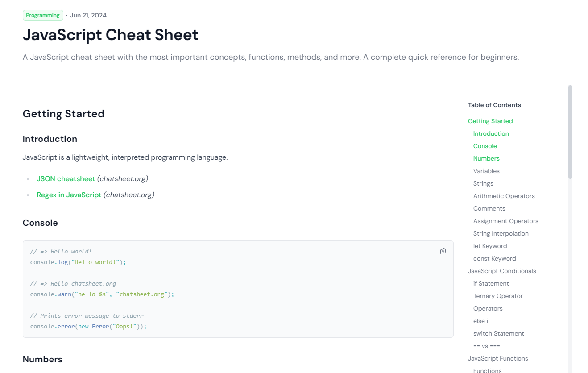Select the let Keyword entry
Viewport: 588px width, 373px height.
490,246
